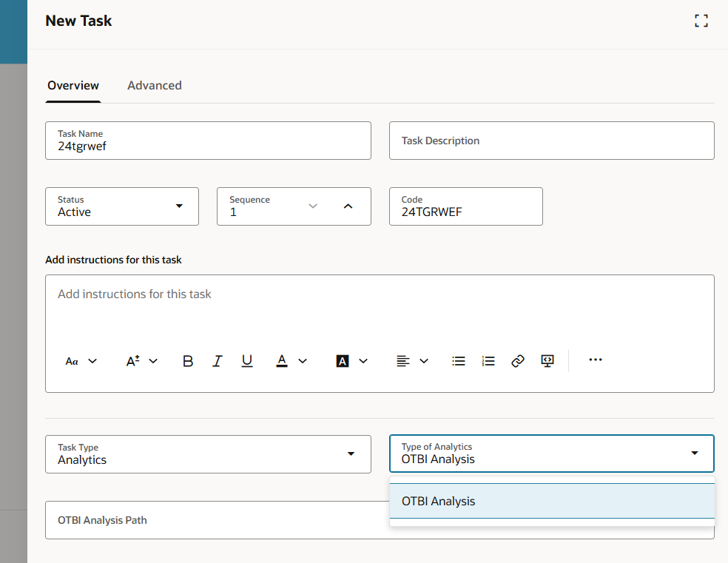The width and height of the screenshot is (728, 563).
Task: Open more formatting options with the ellipsis
Action: (x=596, y=361)
